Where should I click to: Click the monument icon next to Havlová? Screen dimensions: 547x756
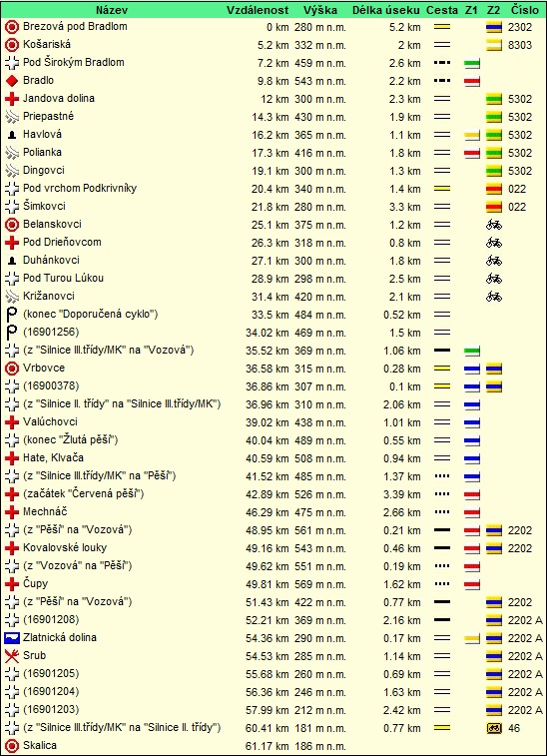click(x=12, y=135)
